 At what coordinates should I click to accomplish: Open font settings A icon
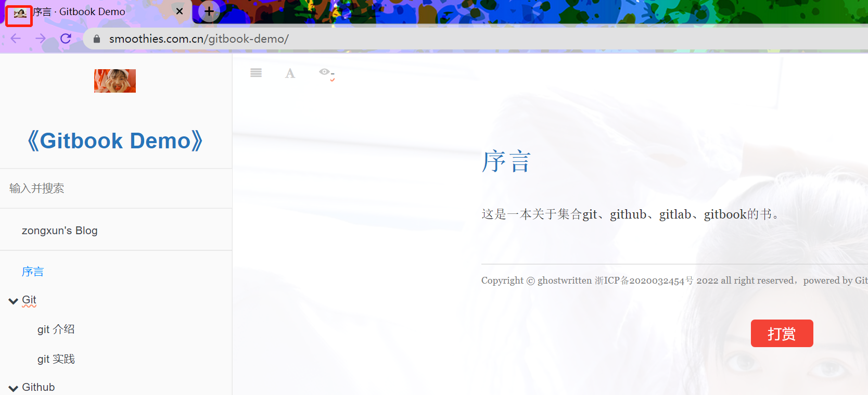[x=290, y=73]
